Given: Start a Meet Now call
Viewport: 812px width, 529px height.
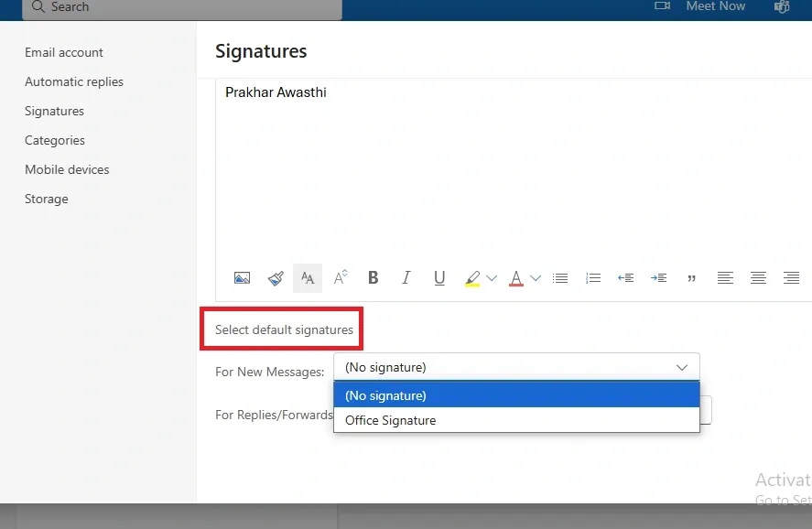Looking at the screenshot, I should 699,6.
